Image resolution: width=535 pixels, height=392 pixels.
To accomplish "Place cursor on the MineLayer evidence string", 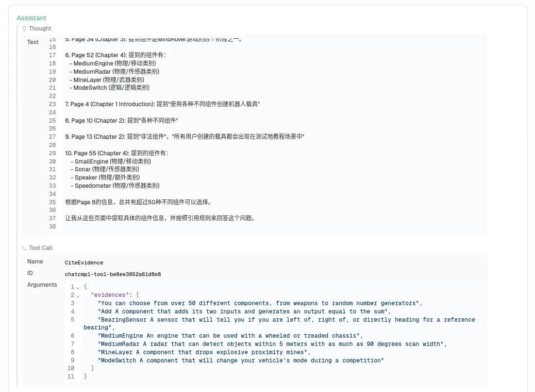I will [204, 352].
